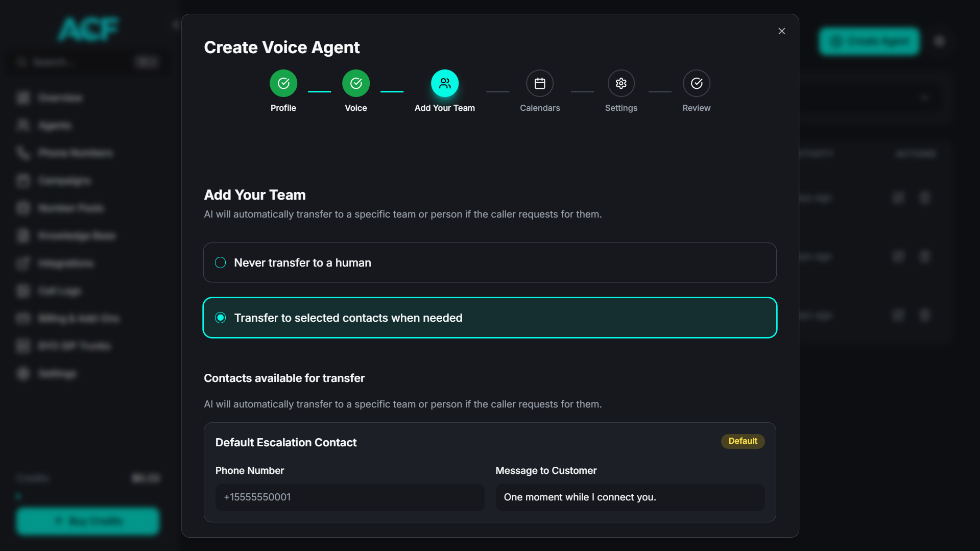Go back to the Voice step icon
980x551 pixels.
(356, 83)
